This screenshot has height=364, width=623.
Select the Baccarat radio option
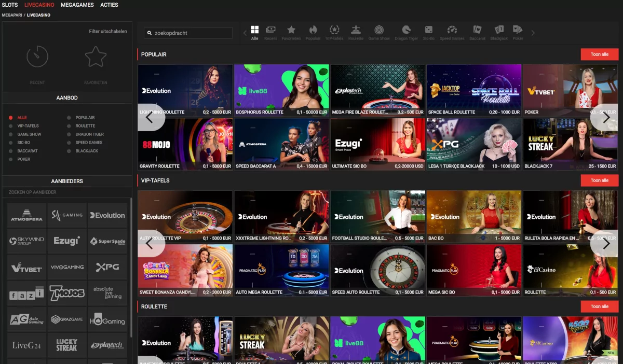[x=11, y=151]
